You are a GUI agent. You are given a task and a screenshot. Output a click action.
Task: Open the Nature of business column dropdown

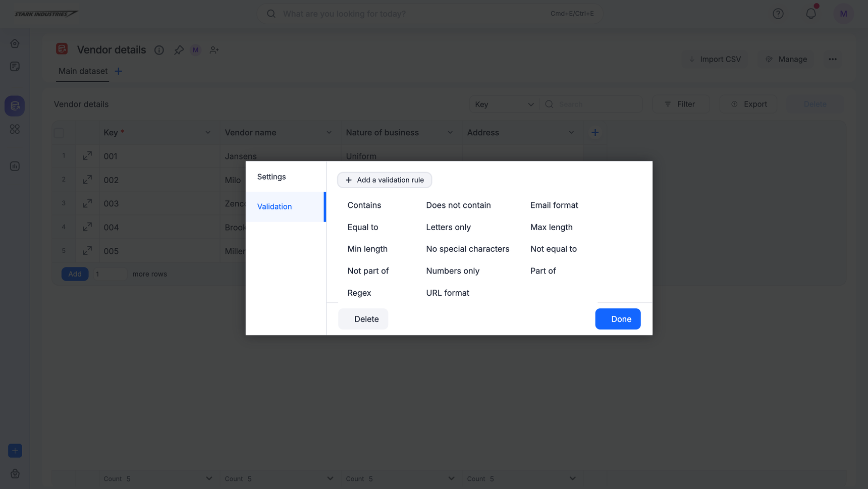450,133
